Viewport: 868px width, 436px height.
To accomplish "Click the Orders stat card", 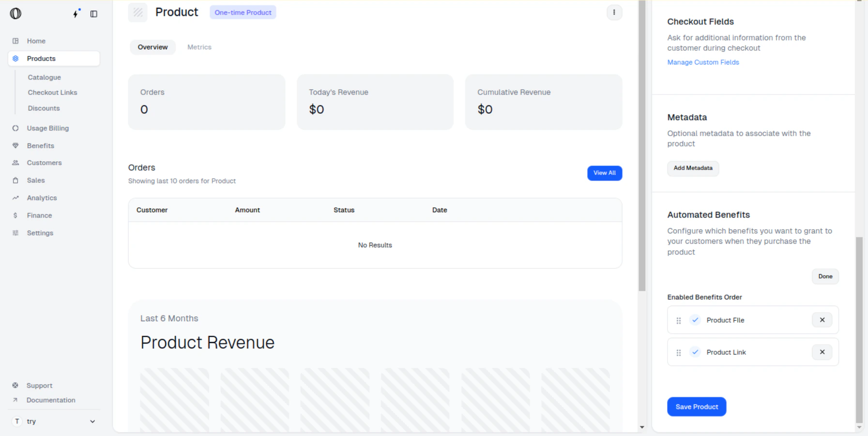I will [207, 102].
